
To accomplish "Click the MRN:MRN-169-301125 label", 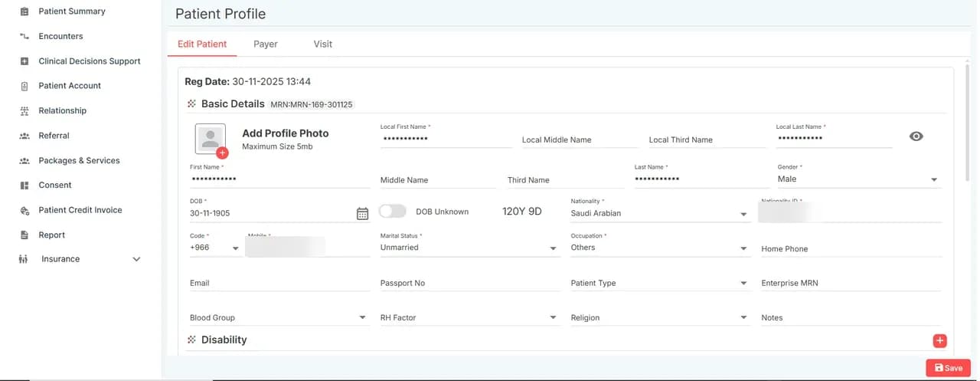I will point(312,104).
